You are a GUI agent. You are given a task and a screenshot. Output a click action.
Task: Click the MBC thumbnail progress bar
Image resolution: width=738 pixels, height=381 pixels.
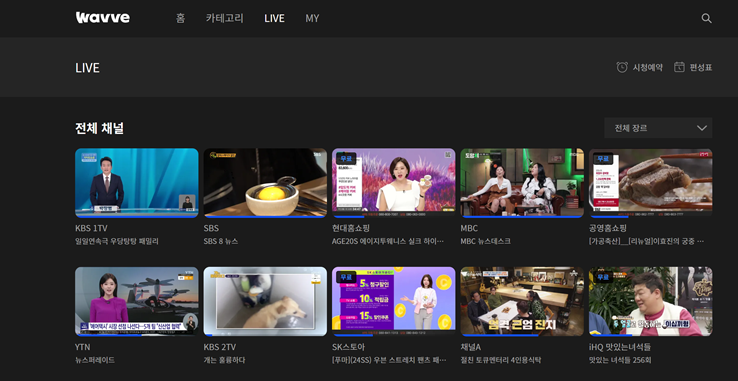tap(522, 217)
